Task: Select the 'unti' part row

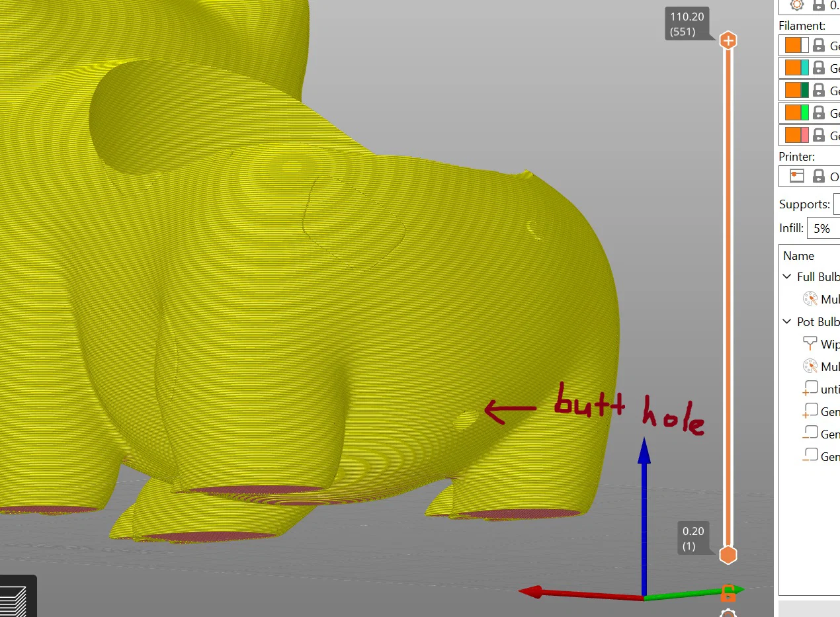Action: 810,389
